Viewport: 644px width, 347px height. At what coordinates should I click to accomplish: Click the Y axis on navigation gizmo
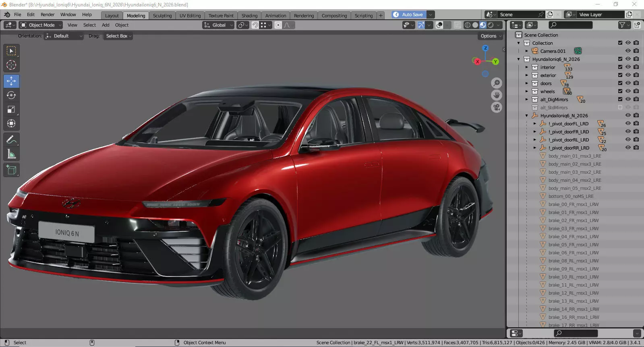pos(495,62)
